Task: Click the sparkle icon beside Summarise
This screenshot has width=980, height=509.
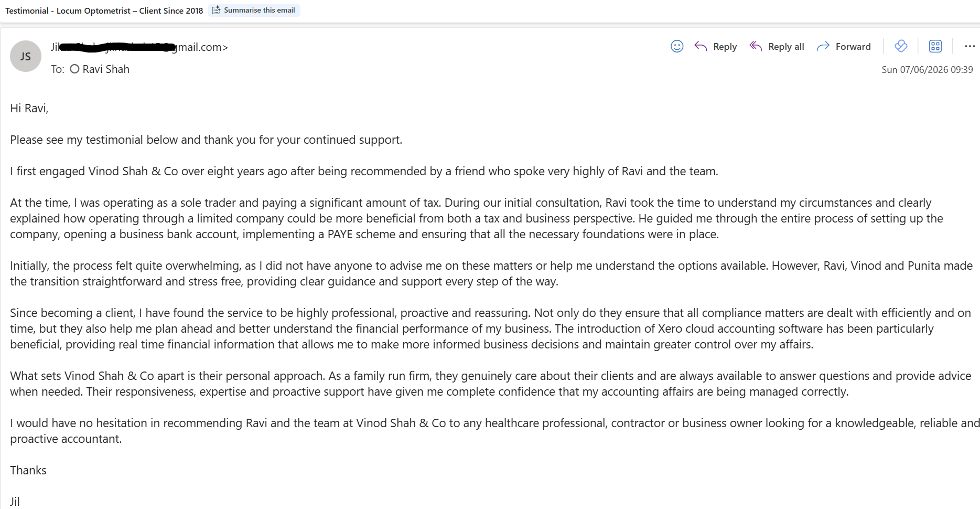Action: point(216,10)
